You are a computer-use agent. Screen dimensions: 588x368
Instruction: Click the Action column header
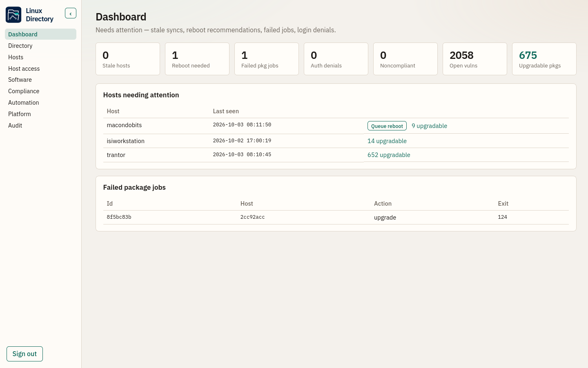[x=383, y=204]
